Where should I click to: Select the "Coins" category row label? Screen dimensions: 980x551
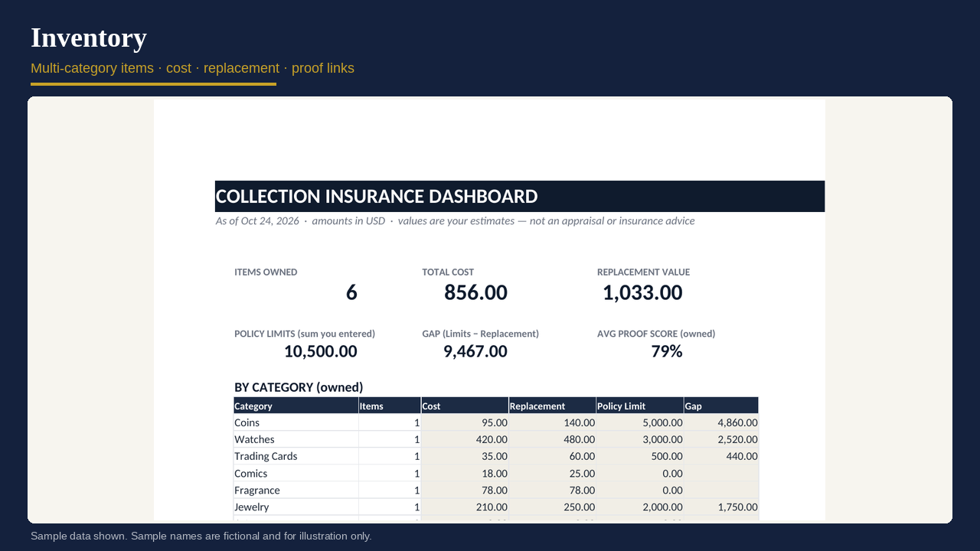(247, 422)
